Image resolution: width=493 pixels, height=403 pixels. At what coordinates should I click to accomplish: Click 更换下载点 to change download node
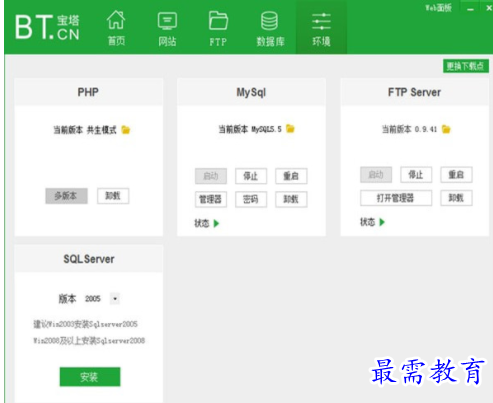466,66
